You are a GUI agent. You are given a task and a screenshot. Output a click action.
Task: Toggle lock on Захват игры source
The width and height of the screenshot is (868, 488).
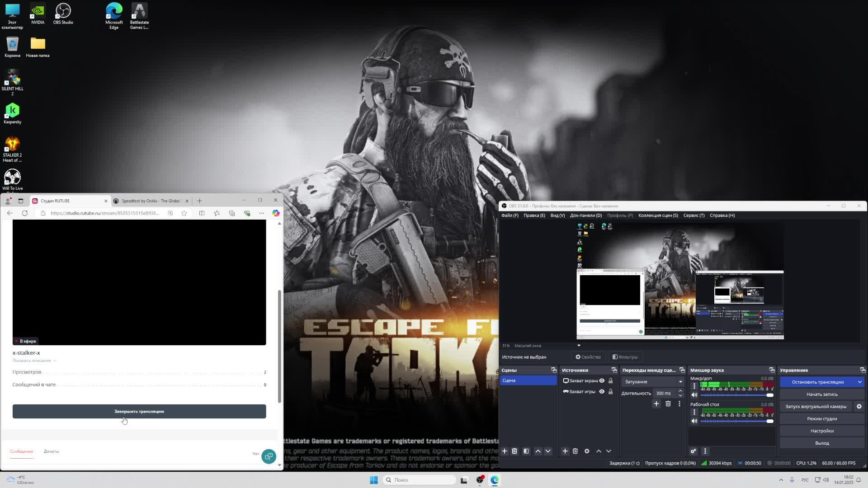coord(610,391)
